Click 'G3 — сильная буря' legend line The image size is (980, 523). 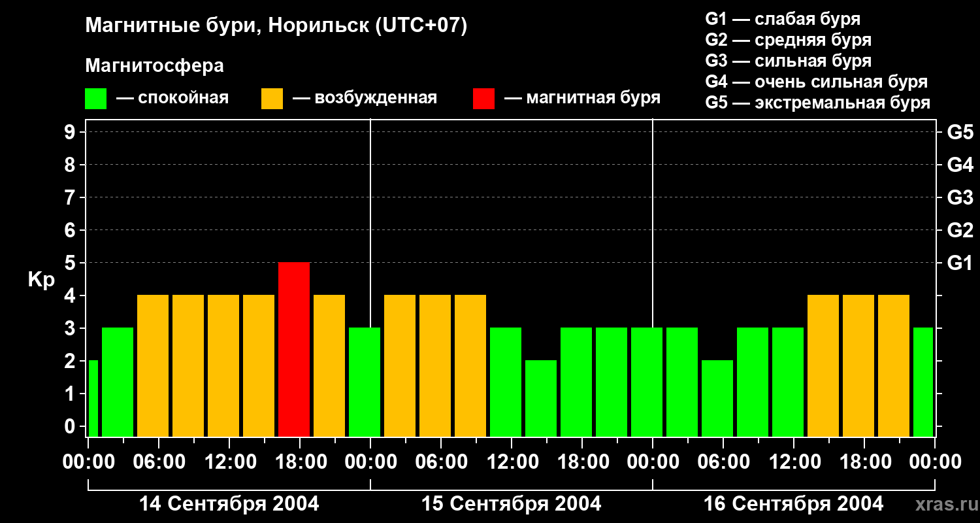[788, 61]
